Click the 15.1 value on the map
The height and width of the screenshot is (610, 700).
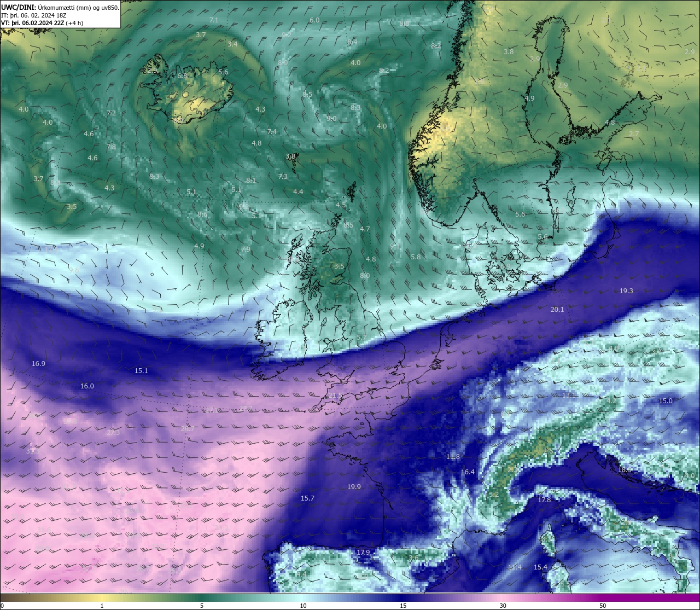click(141, 371)
